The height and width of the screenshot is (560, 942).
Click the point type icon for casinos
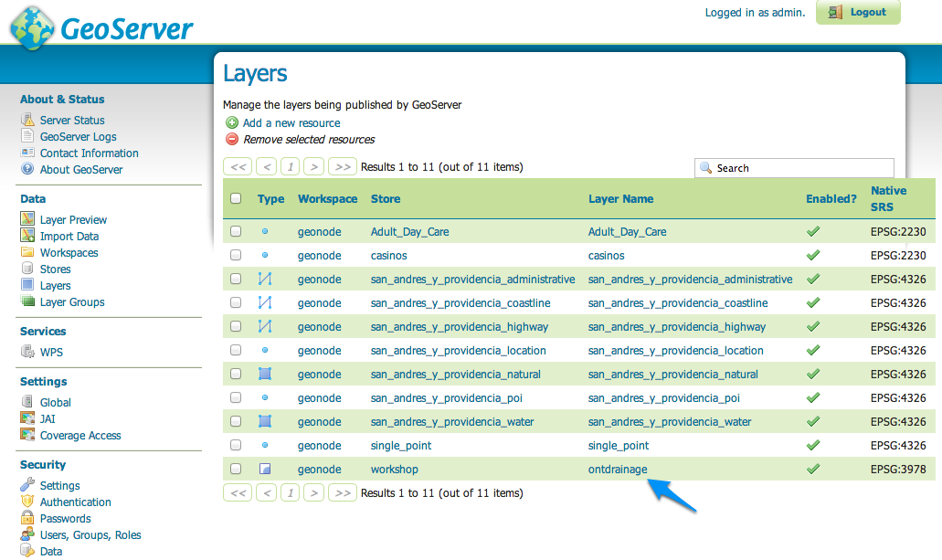coord(265,256)
